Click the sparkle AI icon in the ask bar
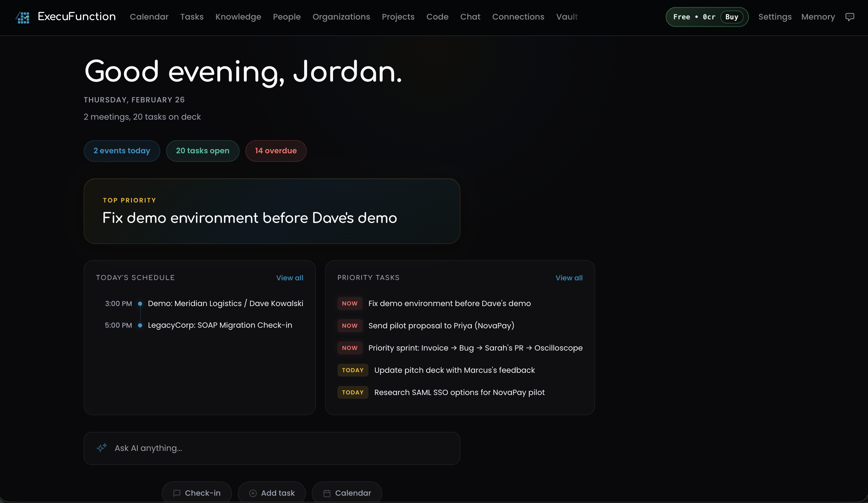Image resolution: width=868 pixels, height=503 pixels. (x=101, y=448)
